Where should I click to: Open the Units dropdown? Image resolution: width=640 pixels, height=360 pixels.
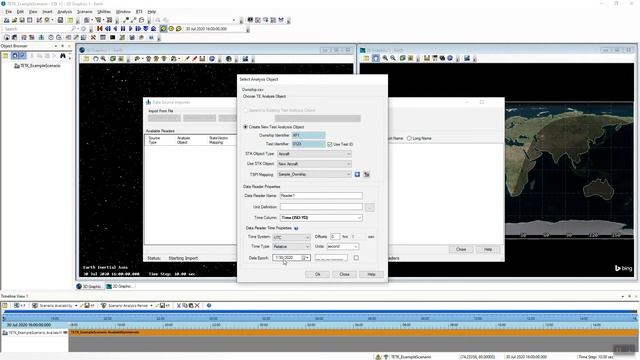(342, 247)
